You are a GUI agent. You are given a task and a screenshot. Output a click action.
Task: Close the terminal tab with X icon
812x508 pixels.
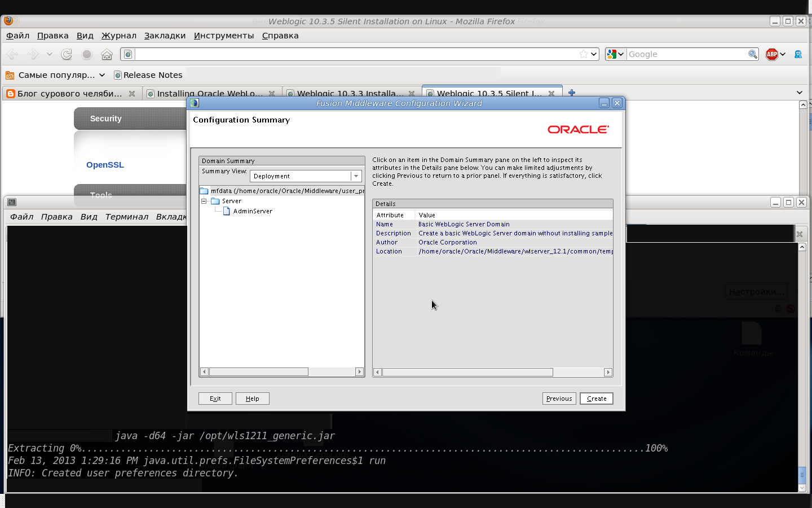799,234
